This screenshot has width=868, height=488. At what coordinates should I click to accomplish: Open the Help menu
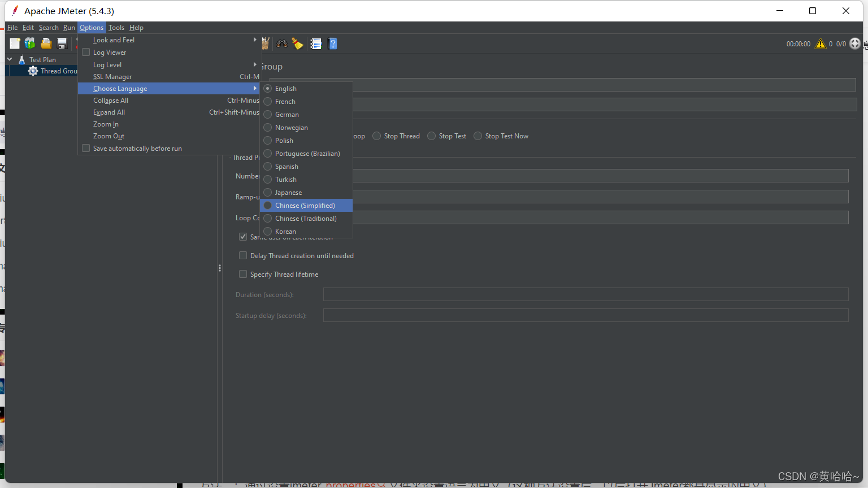(136, 27)
